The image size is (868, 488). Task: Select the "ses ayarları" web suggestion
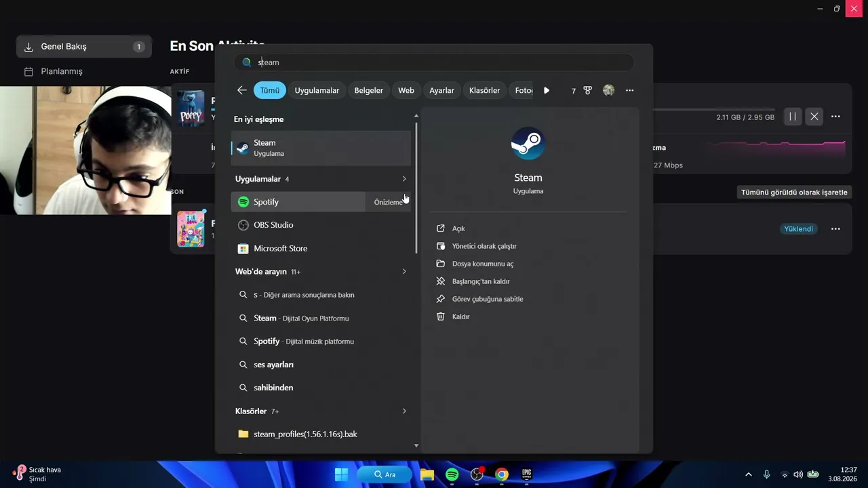(x=321, y=365)
